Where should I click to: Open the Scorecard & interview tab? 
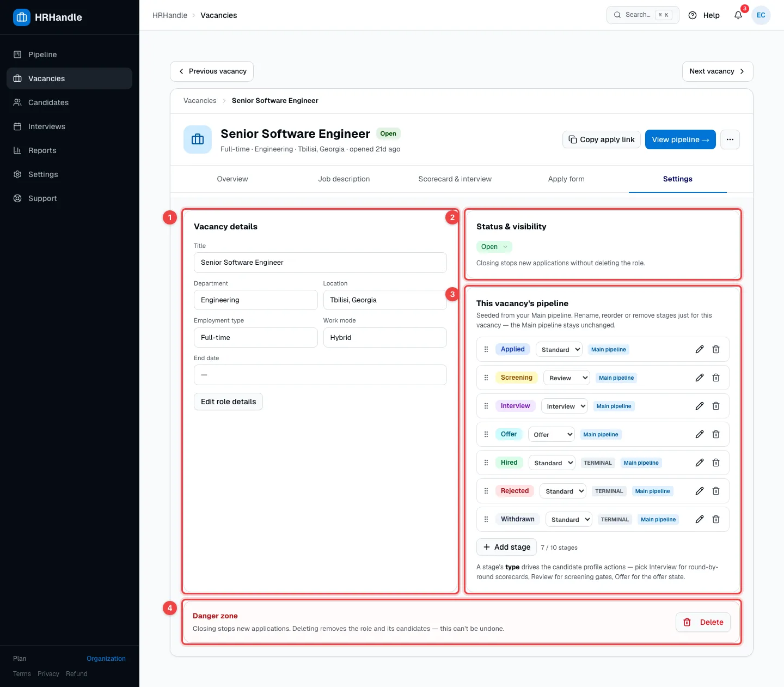[x=455, y=179]
